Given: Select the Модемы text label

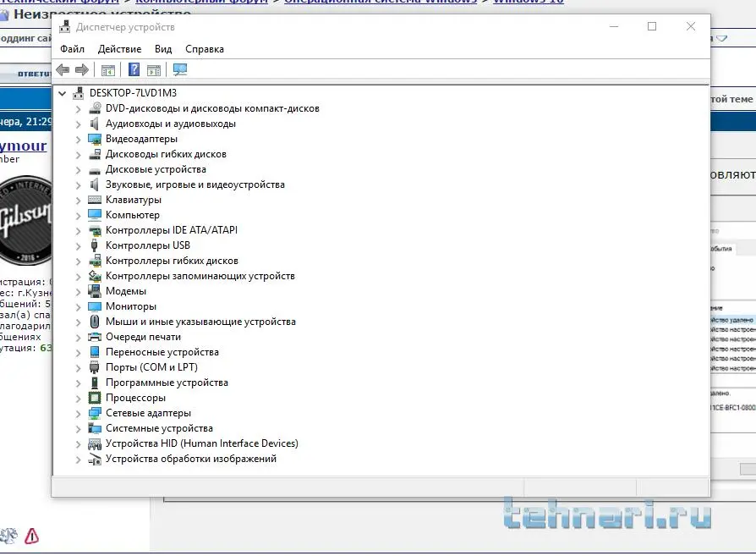Looking at the screenshot, I should point(126,291).
